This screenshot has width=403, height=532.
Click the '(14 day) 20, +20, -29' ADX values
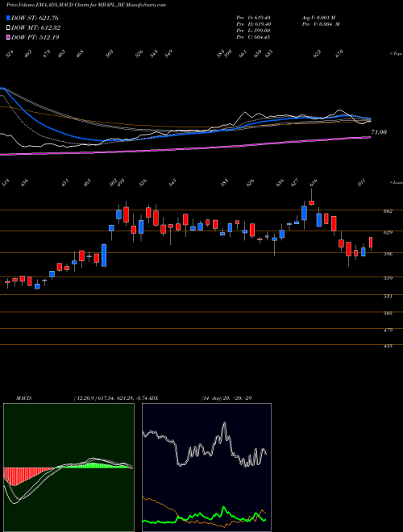coord(226,398)
